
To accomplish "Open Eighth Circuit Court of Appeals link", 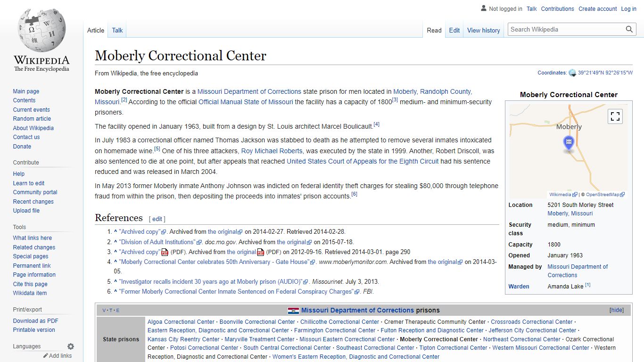I will click(363, 161).
